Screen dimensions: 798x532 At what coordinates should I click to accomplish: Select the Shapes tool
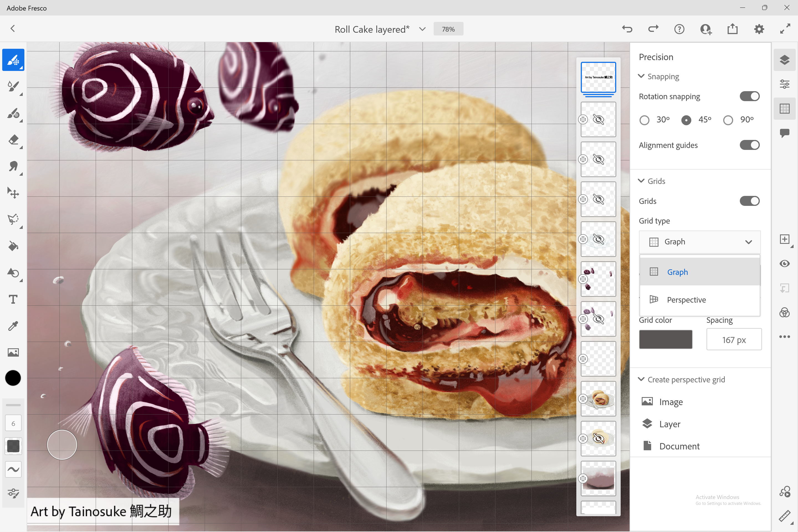click(x=13, y=273)
